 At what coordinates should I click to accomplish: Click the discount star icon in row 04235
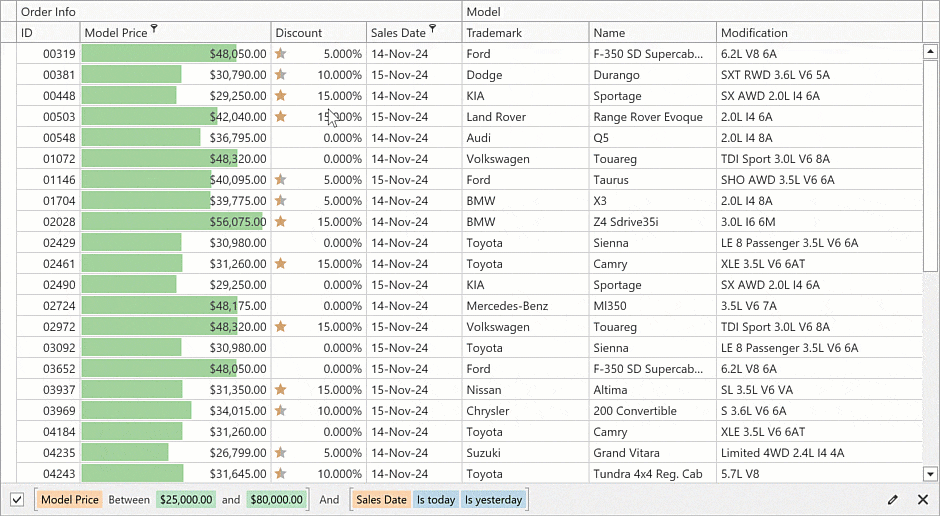point(281,452)
